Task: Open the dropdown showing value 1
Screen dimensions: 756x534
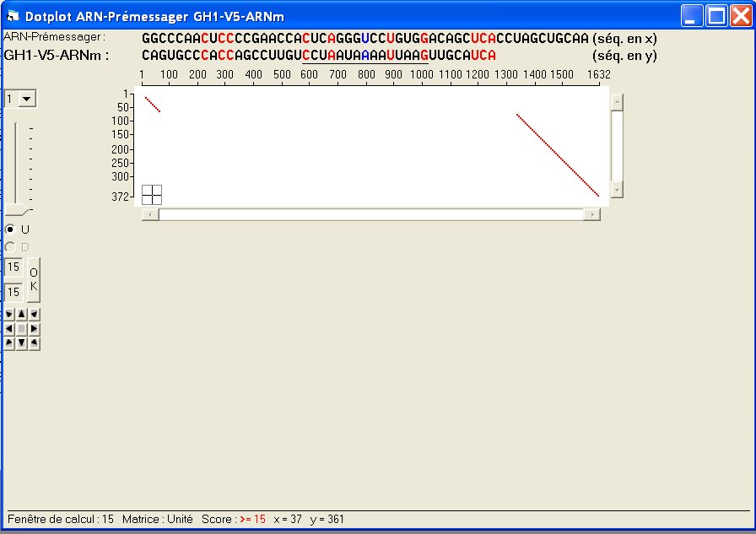Action: [x=27, y=100]
